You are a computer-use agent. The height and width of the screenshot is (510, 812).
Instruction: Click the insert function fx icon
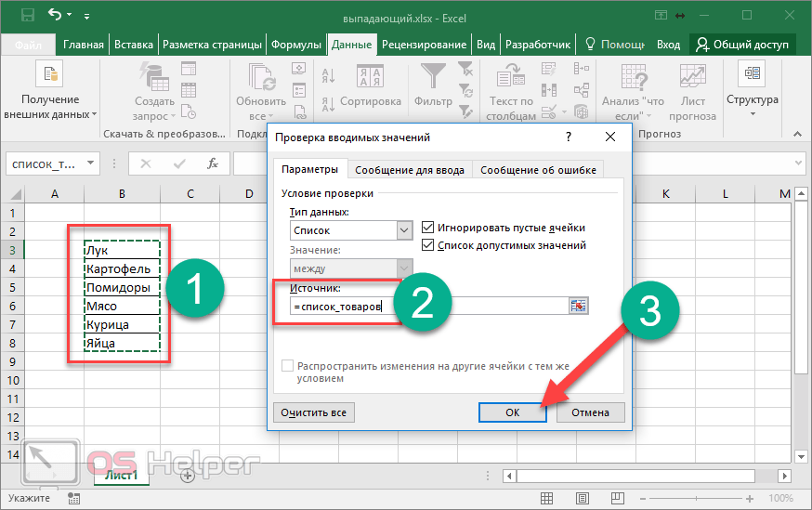[x=213, y=163]
